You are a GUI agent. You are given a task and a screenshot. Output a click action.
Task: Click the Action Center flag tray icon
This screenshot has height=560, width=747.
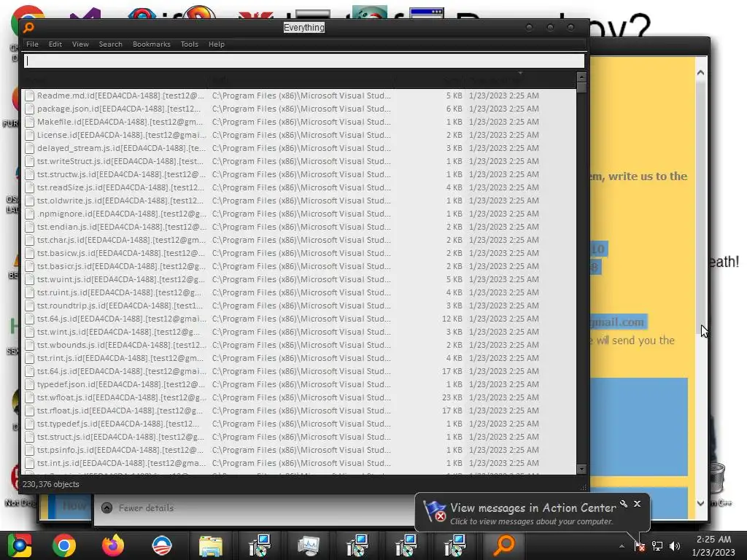coord(639,546)
